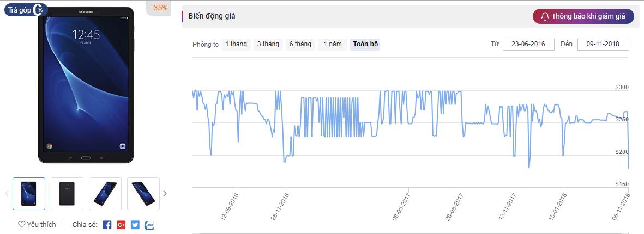Share product via Zalo
This screenshot has width=644, height=234.
pos(149,225)
